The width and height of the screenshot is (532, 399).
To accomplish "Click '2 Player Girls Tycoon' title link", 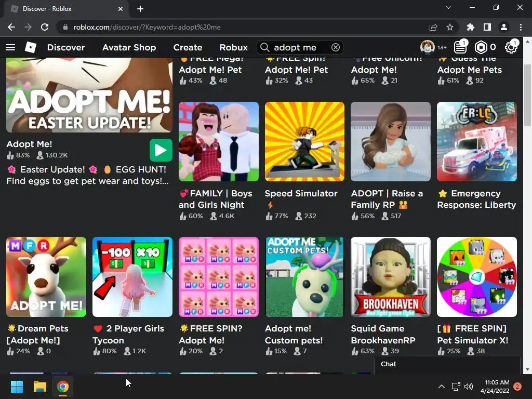I will pos(128,334).
